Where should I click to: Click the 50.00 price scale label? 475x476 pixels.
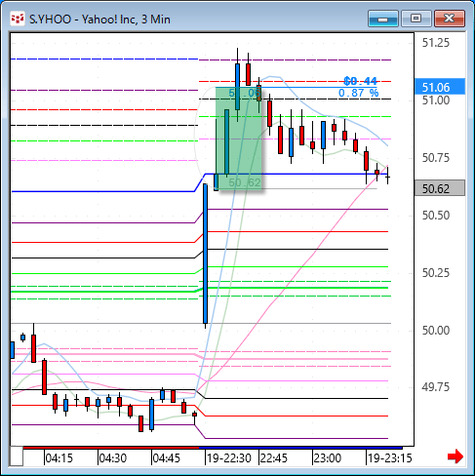pyautogui.click(x=436, y=331)
